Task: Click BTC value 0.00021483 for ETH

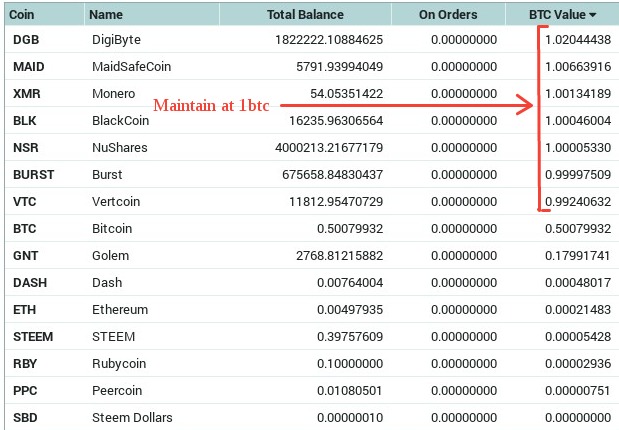Action: [x=578, y=310]
